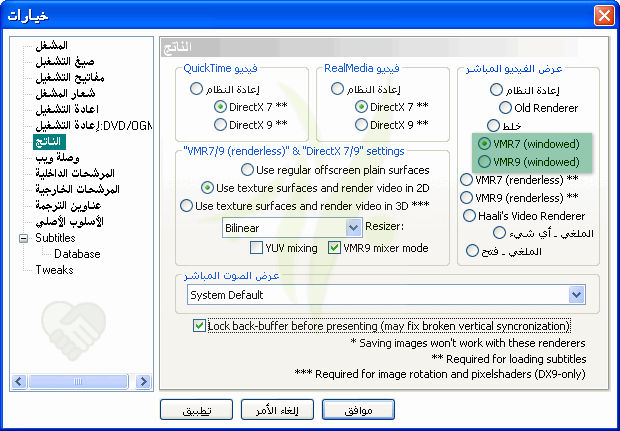Select RealMedia DirectX 7 radio option
The width and height of the screenshot is (620, 431).
(361, 107)
